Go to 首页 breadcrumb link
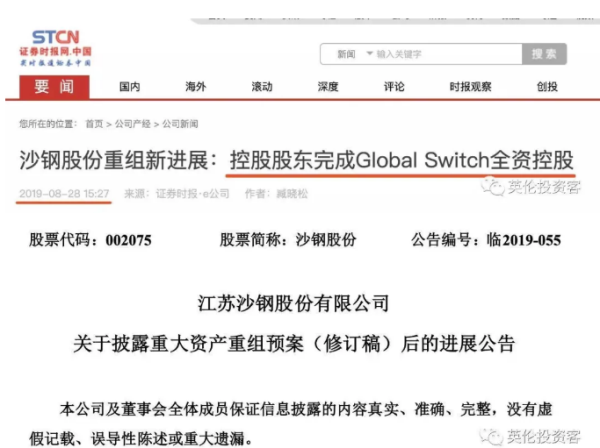 [x=94, y=124]
